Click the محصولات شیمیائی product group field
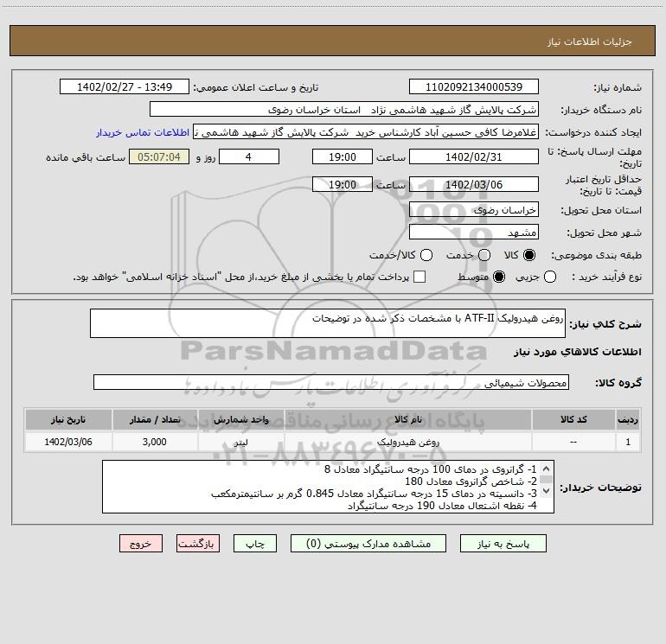This screenshot has height=644, width=666. point(331,382)
